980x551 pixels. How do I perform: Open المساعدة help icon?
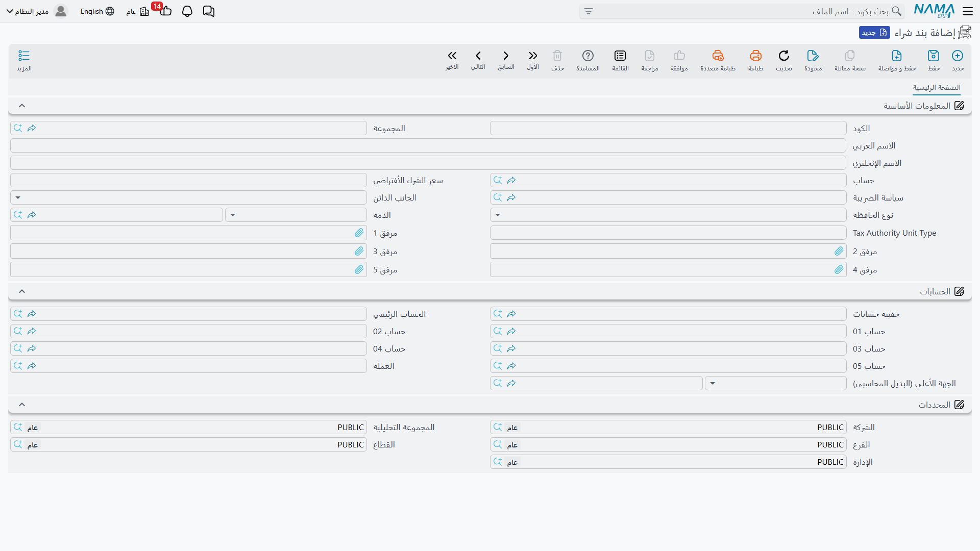point(588,56)
